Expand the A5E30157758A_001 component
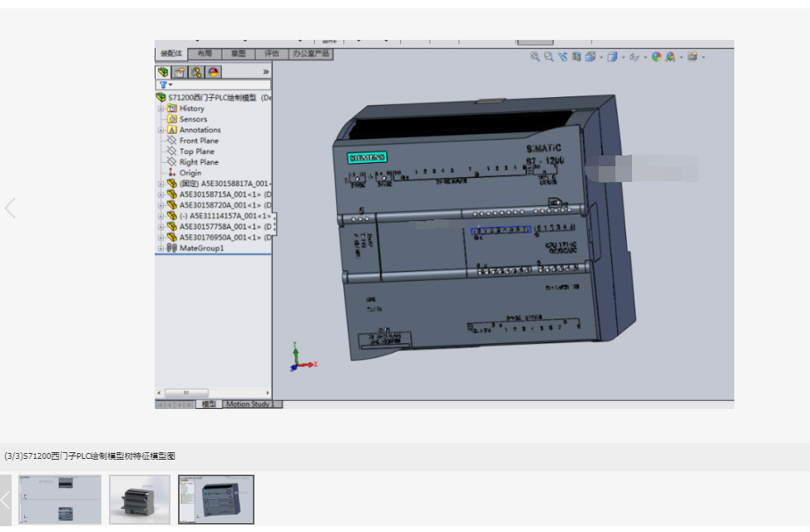 point(161,227)
